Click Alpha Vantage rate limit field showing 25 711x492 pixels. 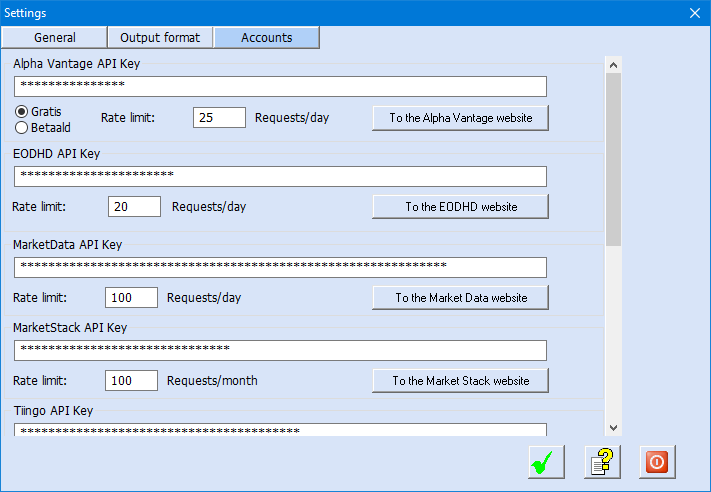(219, 118)
